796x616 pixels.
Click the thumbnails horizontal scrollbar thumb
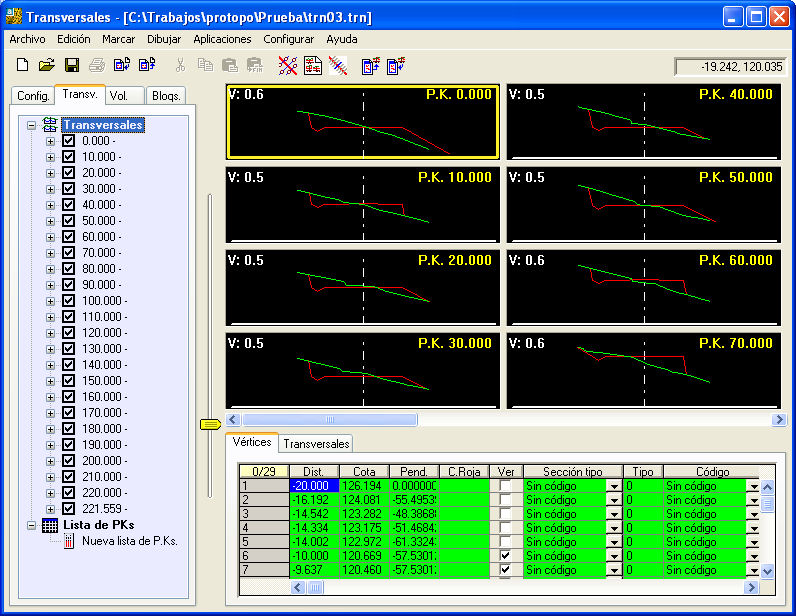pyautogui.click(x=329, y=419)
